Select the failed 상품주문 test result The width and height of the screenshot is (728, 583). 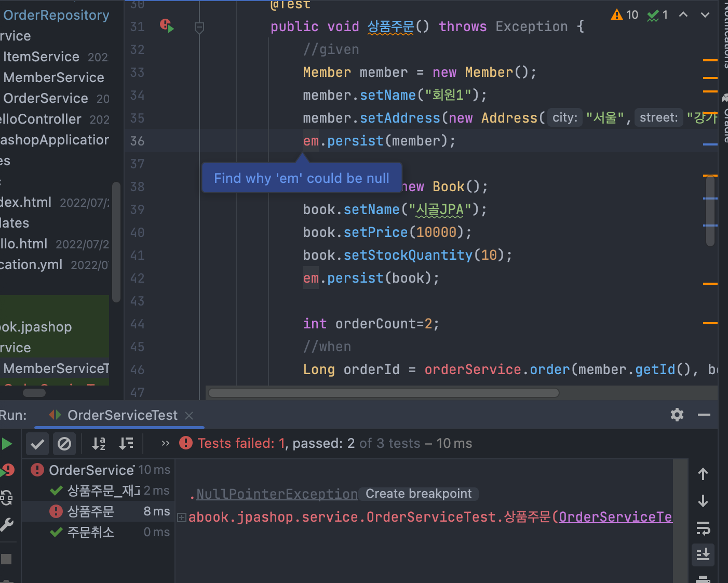(x=91, y=511)
